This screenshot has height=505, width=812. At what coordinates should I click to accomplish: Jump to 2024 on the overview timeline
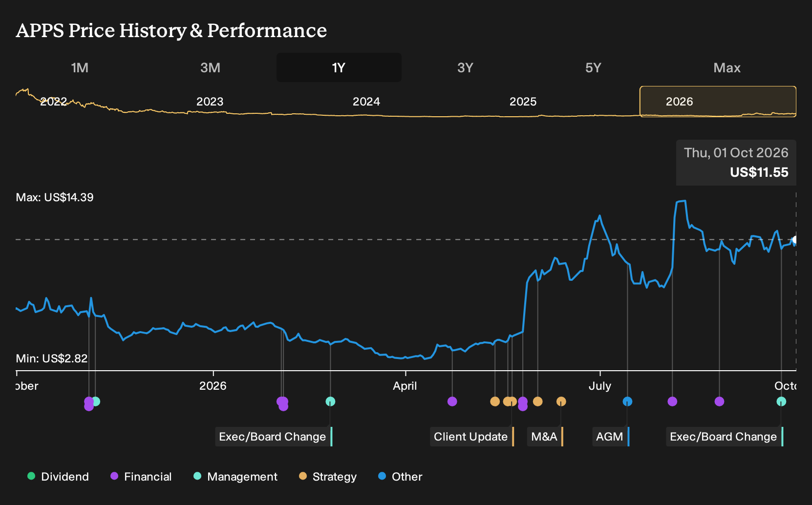point(366,102)
